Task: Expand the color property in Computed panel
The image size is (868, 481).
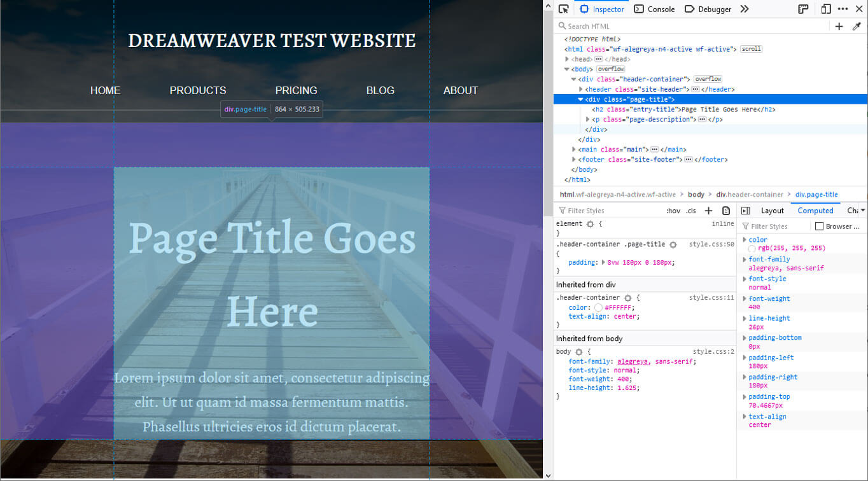Action: pos(745,239)
